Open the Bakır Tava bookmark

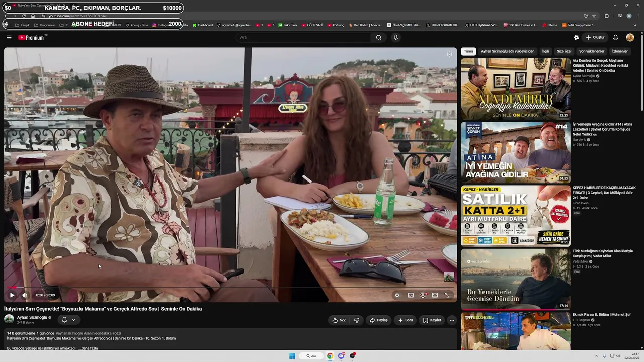pos(287,25)
